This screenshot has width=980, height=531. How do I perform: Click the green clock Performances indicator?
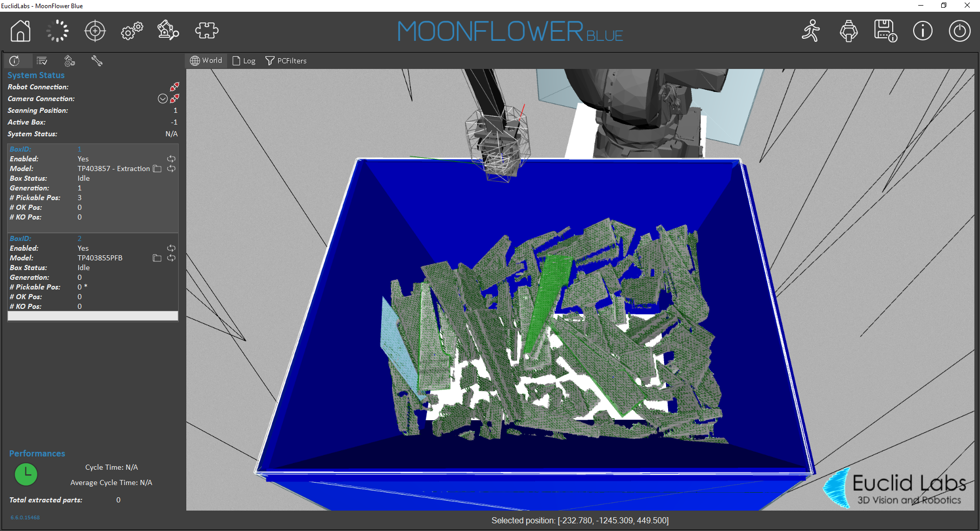click(26, 474)
